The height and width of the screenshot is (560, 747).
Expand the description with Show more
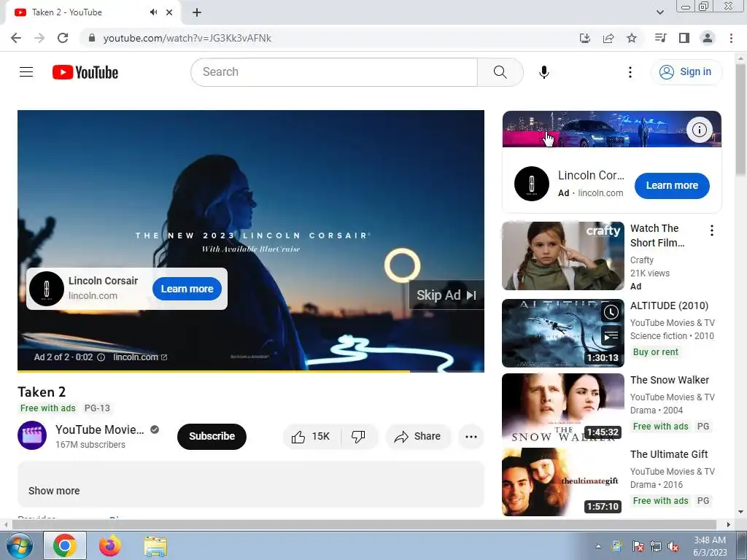[54, 491]
